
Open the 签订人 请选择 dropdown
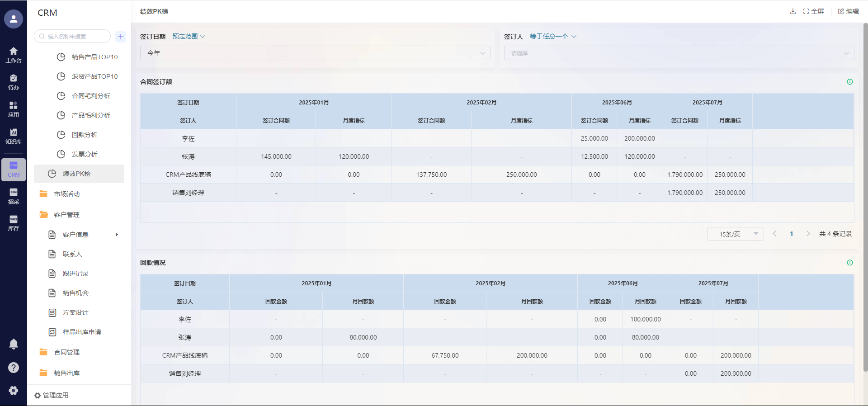click(x=679, y=53)
